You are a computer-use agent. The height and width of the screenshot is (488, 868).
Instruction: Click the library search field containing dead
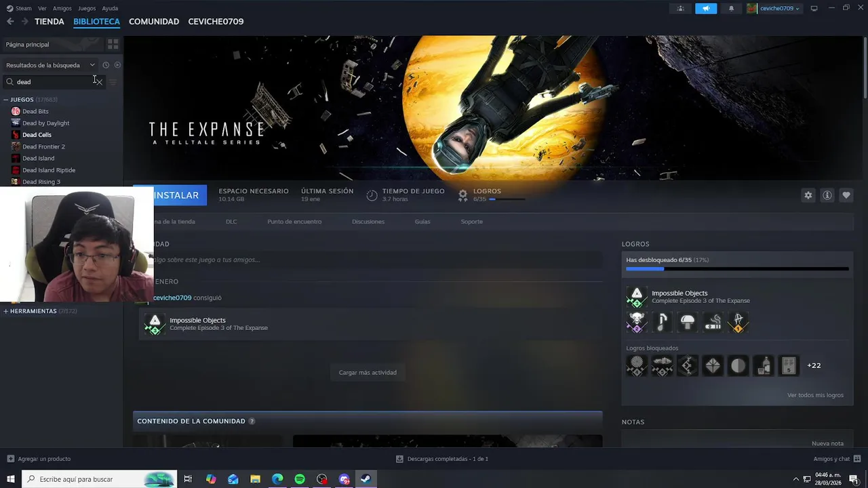tap(54, 81)
